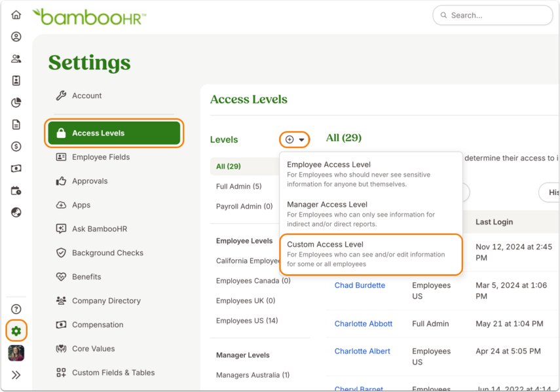Open the globe icon in left rail

pyautogui.click(x=16, y=213)
